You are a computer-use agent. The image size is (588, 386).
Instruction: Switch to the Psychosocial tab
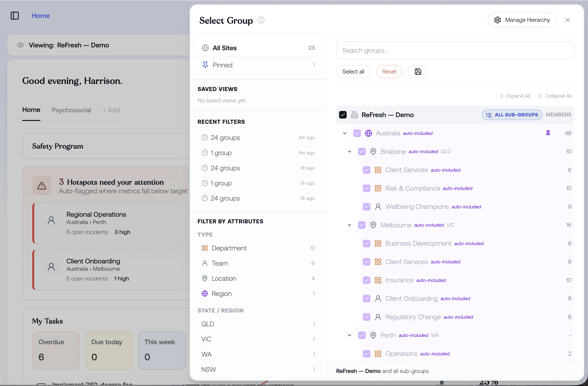[x=71, y=110]
